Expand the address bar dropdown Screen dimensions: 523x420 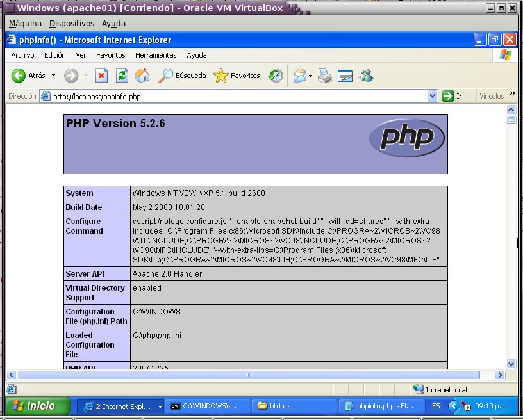432,96
